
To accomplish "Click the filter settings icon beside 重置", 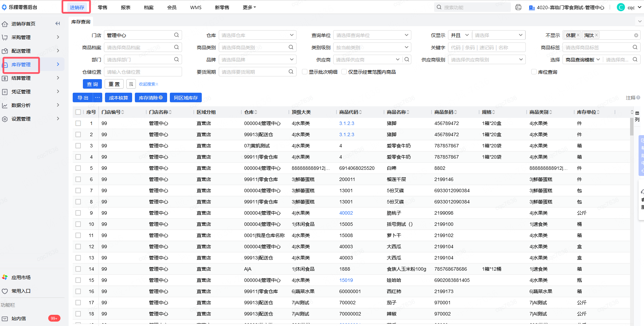I will click(x=131, y=84).
